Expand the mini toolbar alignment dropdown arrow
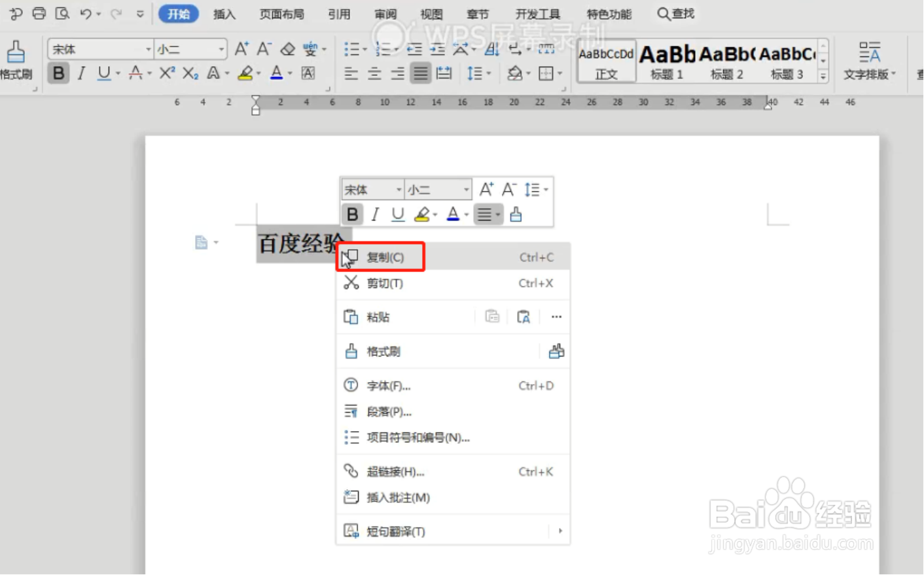Viewport: 924px width, 575px height. click(x=498, y=215)
